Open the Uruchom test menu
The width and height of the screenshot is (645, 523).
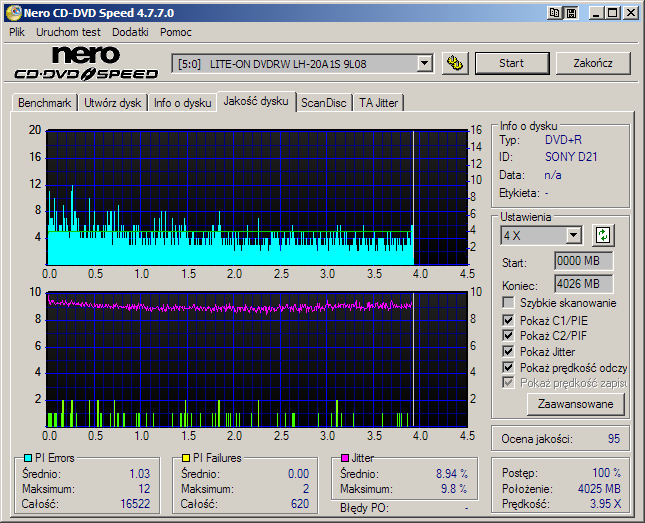[68, 32]
